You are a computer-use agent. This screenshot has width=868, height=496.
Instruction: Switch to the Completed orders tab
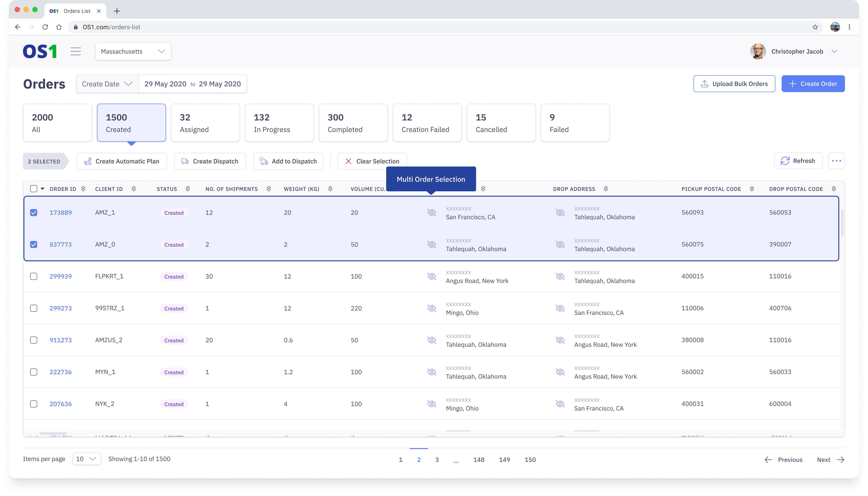353,123
